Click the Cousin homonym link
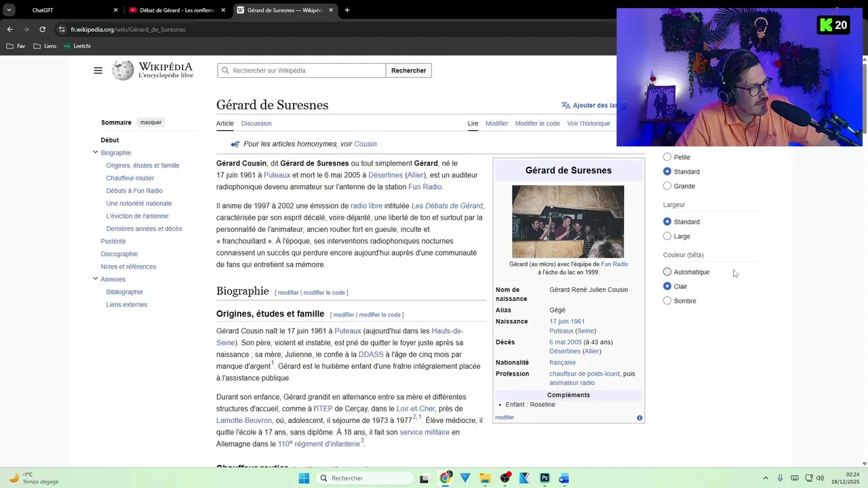This screenshot has height=488, width=868. 366,144
